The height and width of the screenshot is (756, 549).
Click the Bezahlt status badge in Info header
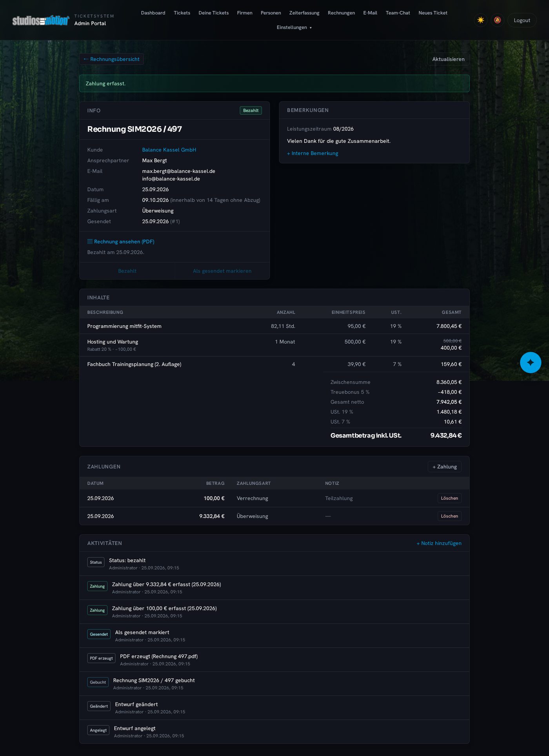[251, 111]
